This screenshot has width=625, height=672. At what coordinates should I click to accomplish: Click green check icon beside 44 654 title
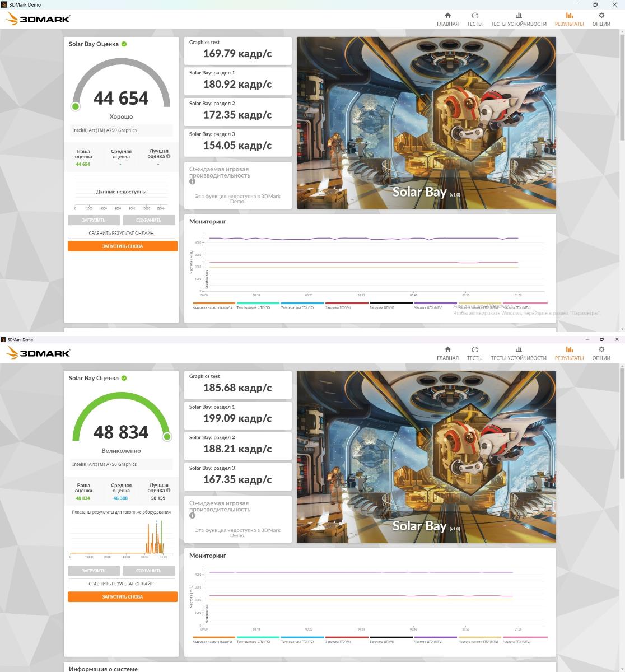[x=124, y=44]
